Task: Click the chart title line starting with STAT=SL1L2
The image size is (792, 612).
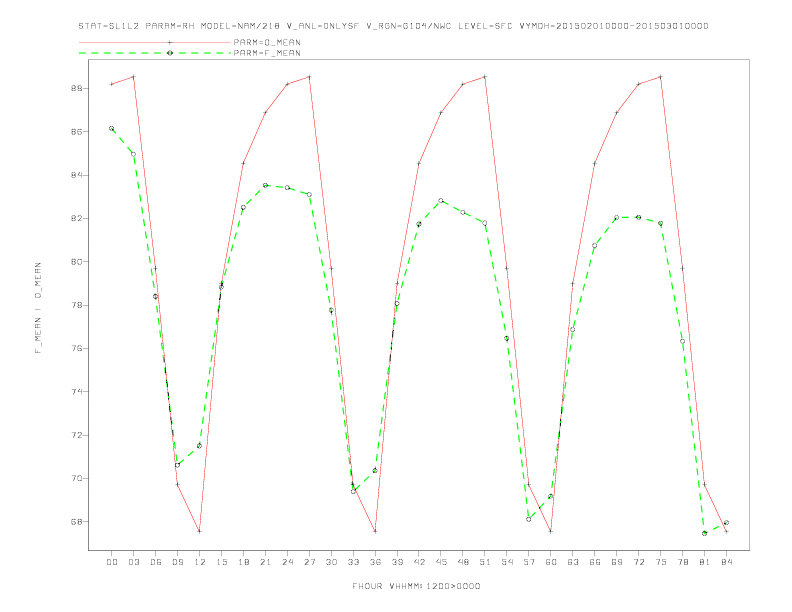Action: (393, 26)
